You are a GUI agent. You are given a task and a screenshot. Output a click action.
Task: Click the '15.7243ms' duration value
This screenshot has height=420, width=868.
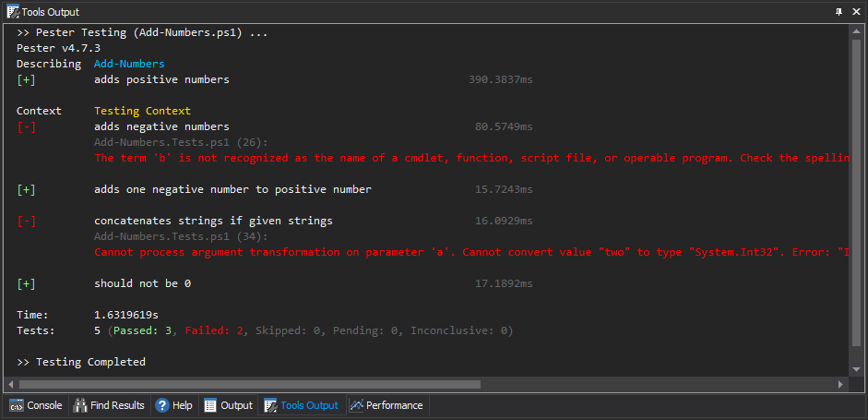point(504,189)
